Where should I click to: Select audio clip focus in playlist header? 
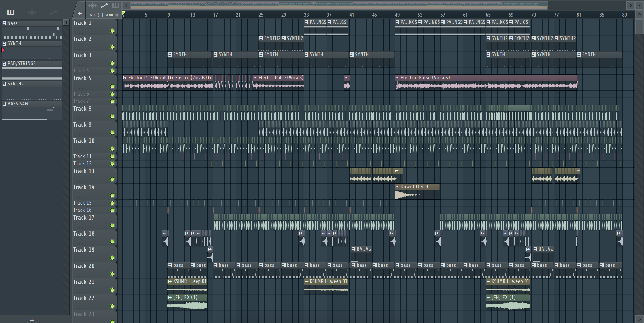pyautogui.click(x=93, y=6)
